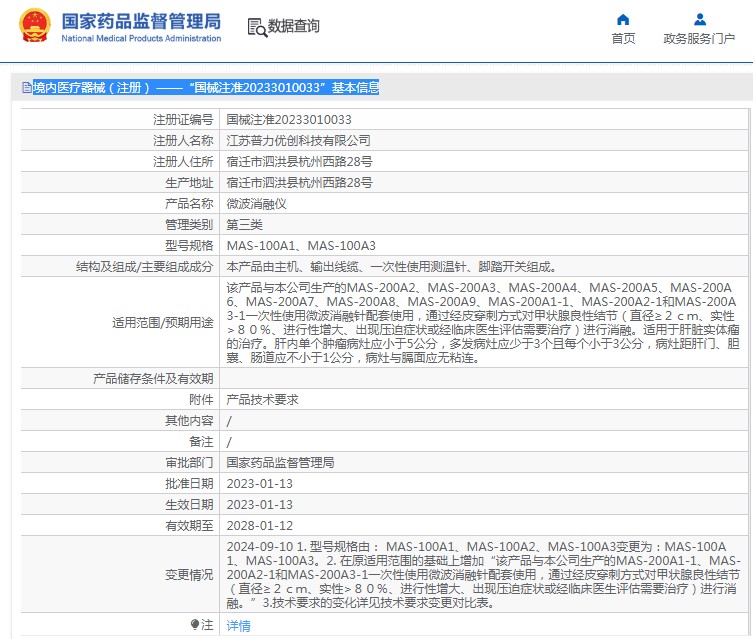
Task: Click the National Medical Products Administration emblem logo
Action: pos(32,26)
